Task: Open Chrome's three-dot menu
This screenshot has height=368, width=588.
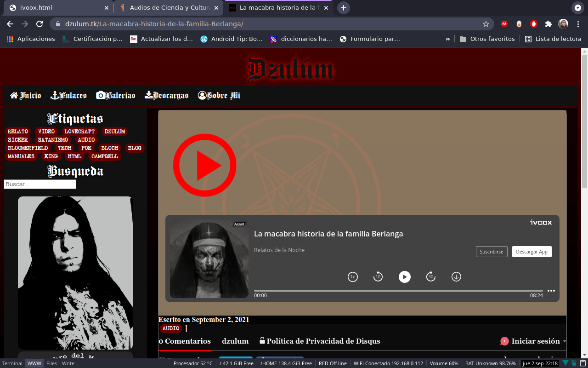Action: (x=578, y=23)
